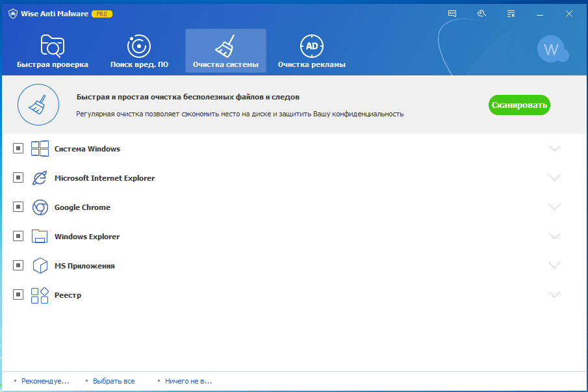This screenshot has height=392, width=588.
Task: Click the Реестр label
Action: pyautogui.click(x=68, y=295)
